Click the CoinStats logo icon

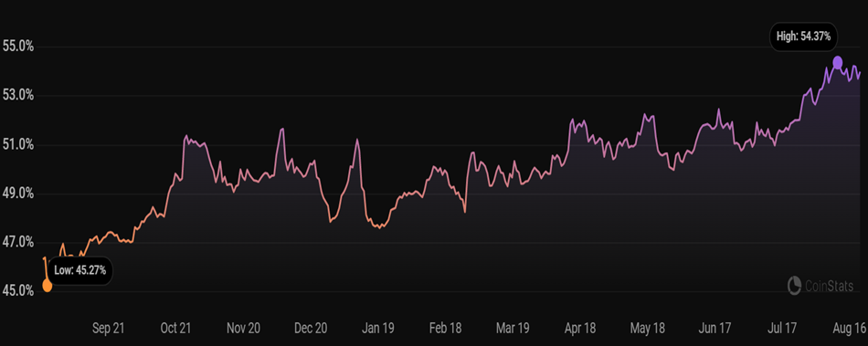click(794, 284)
